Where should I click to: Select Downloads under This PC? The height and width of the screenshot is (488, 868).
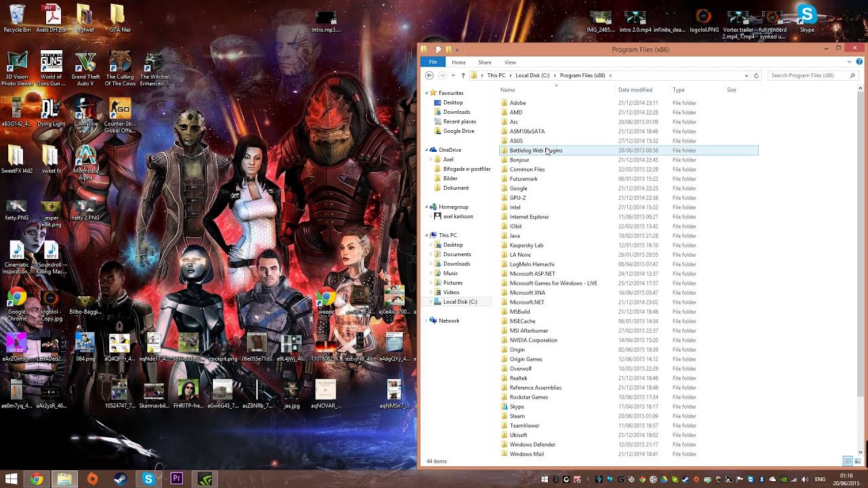(x=456, y=264)
